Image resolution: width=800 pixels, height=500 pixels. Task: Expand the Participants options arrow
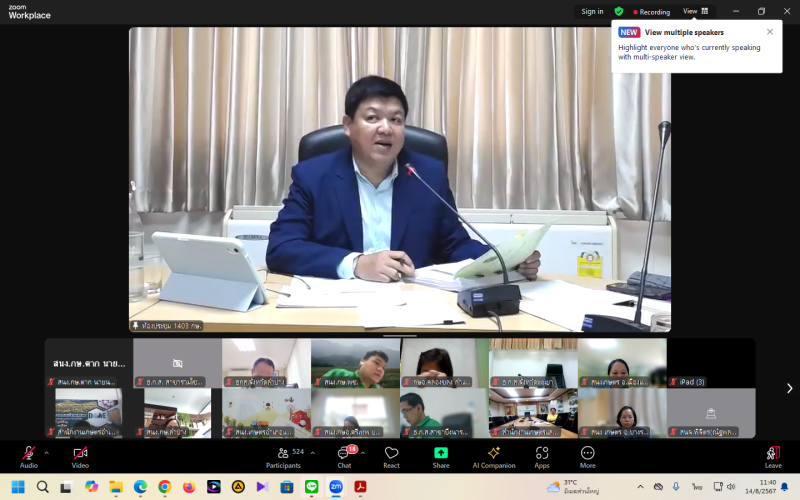[313, 452]
